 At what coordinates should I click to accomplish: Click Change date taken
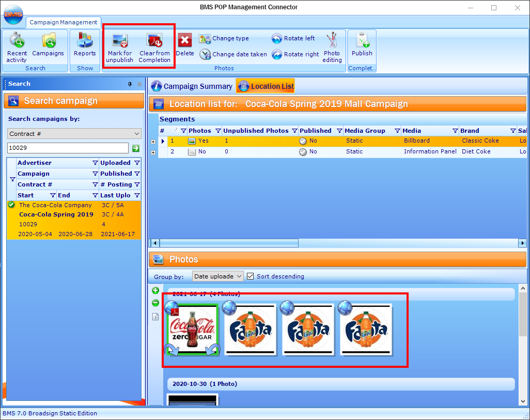233,54
